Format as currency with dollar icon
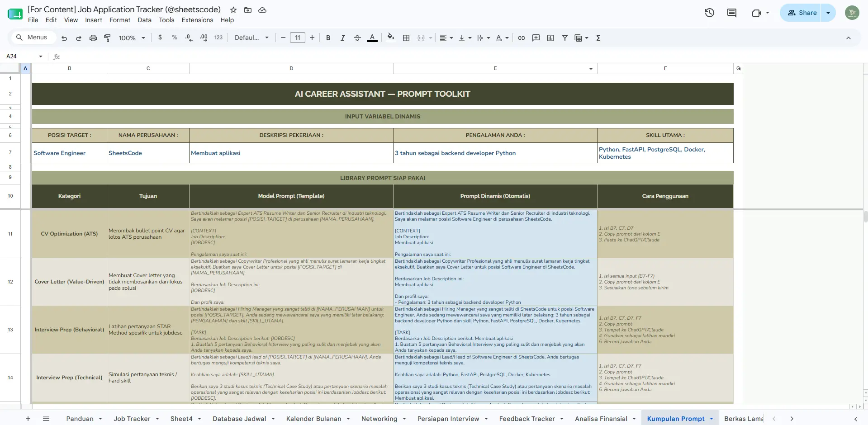This screenshot has width=868, height=425. (160, 38)
